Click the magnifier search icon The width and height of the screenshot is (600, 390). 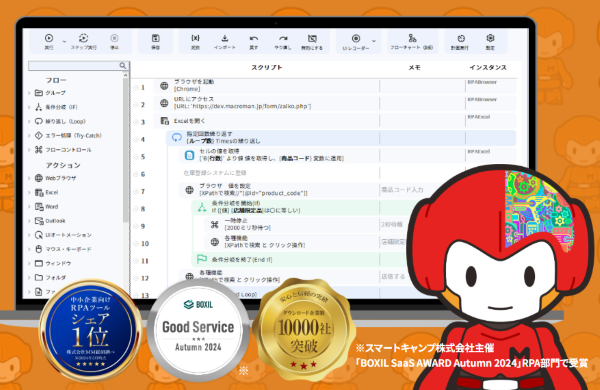123,65
